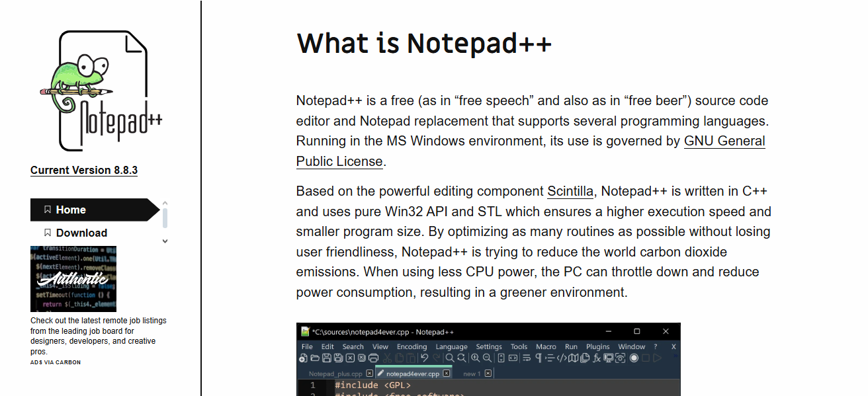Click the Notepad++ title bar app icon
Image resolution: width=868 pixels, height=396 pixels.
(x=305, y=331)
